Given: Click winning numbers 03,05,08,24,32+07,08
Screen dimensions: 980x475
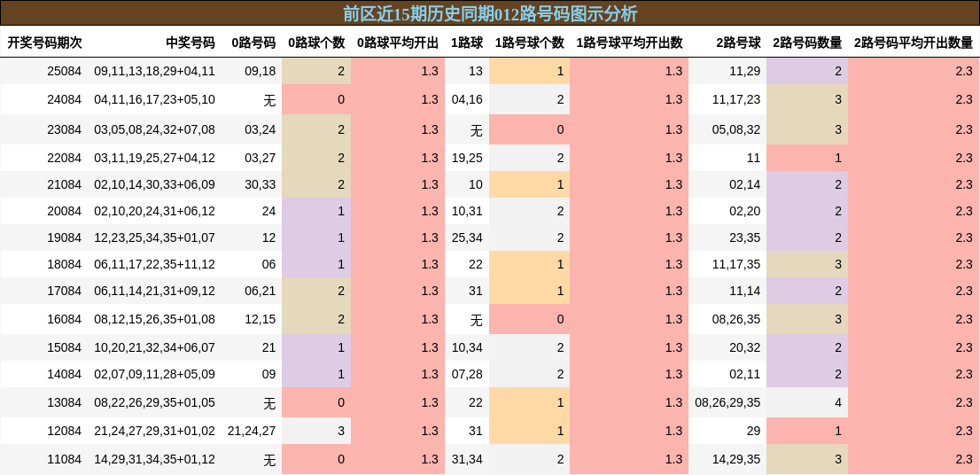Looking at the screenshot, I should pyautogui.click(x=154, y=129).
